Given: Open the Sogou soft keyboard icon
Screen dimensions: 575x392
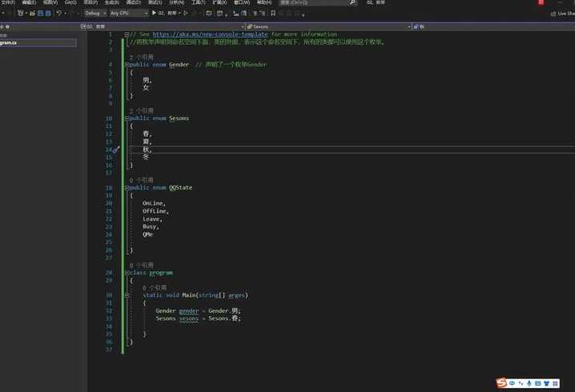Looking at the screenshot, I should pos(537,383).
